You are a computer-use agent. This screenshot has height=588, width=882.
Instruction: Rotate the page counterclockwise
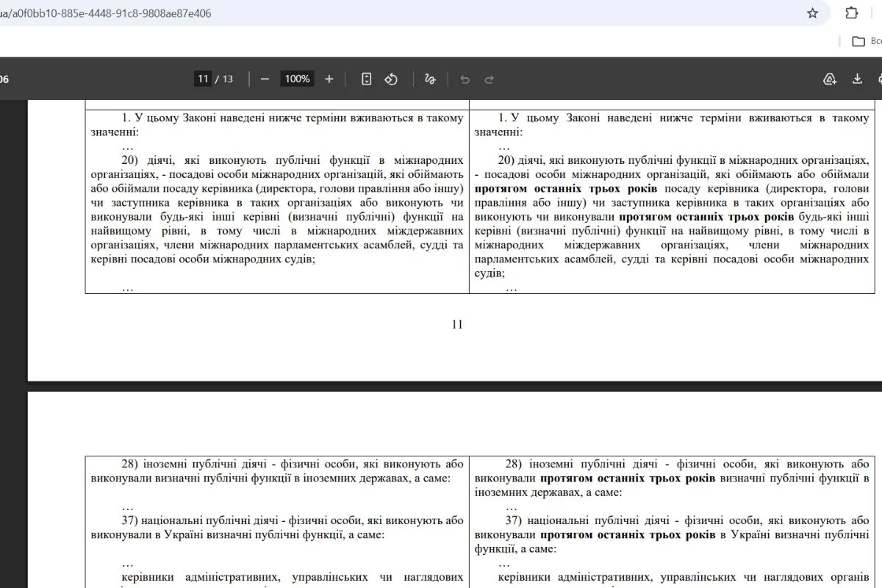pos(391,79)
